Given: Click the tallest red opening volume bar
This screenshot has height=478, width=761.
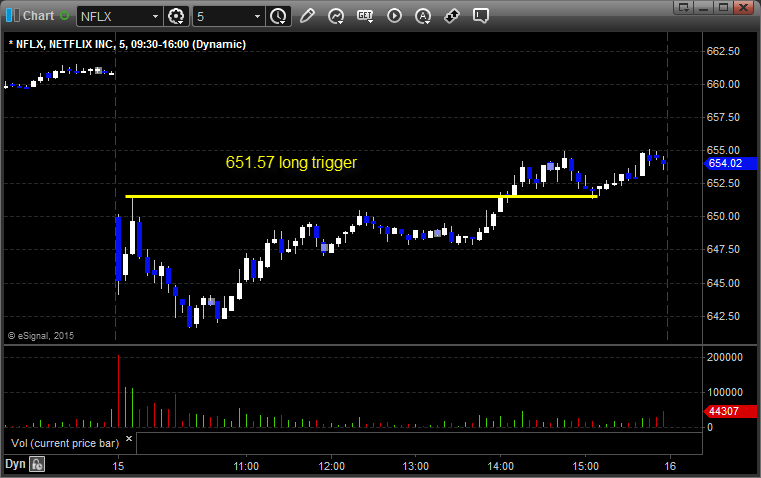Looking at the screenshot, I should (x=118, y=391).
